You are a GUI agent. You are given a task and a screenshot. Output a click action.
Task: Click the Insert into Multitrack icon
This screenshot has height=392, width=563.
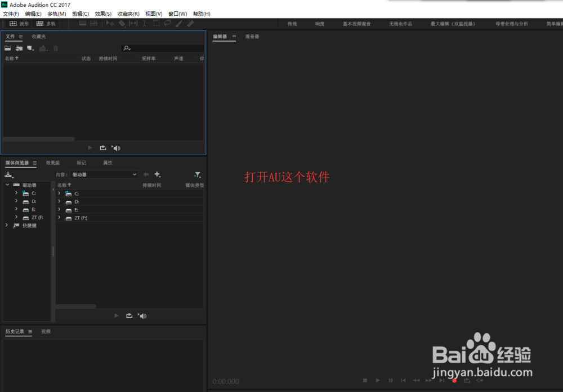coord(43,48)
